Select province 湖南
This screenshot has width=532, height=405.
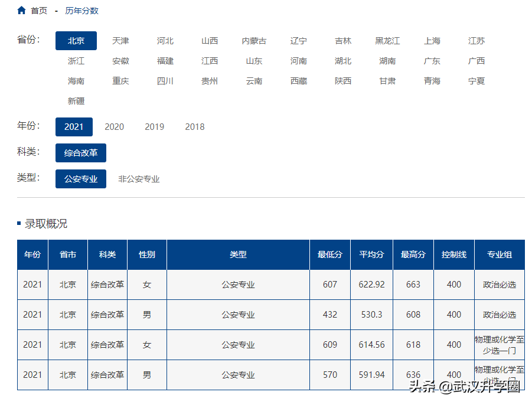(387, 61)
